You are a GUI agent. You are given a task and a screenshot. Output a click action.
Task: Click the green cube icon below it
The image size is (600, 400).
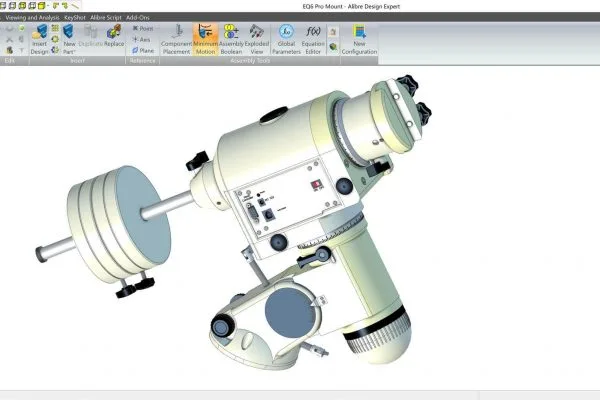(333, 47)
